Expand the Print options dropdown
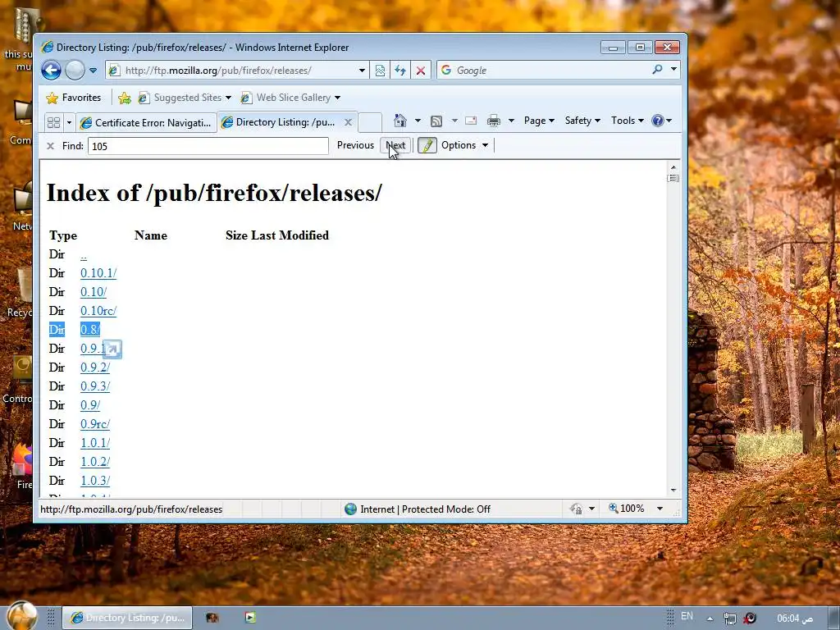The width and height of the screenshot is (840, 630). tap(511, 121)
